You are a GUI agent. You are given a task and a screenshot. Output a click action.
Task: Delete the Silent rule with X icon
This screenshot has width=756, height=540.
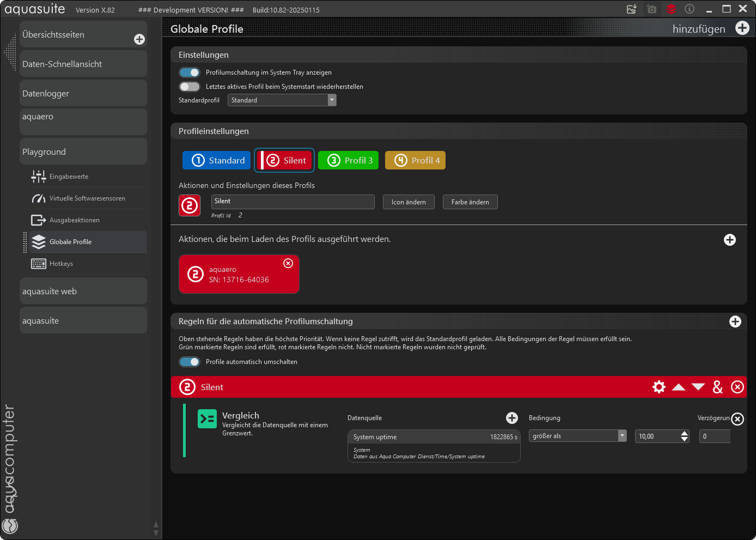(x=737, y=387)
